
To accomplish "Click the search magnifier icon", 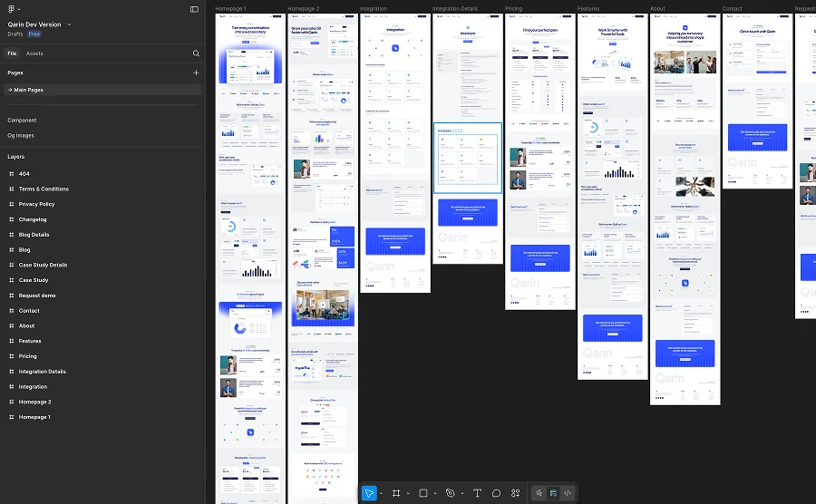I will 196,53.
